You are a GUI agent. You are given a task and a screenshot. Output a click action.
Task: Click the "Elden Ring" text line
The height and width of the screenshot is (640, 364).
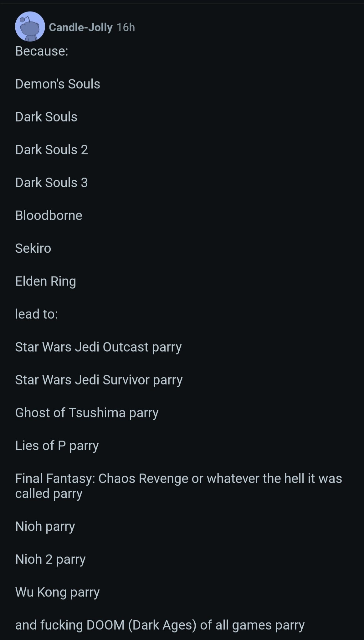click(x=45, y=281)
